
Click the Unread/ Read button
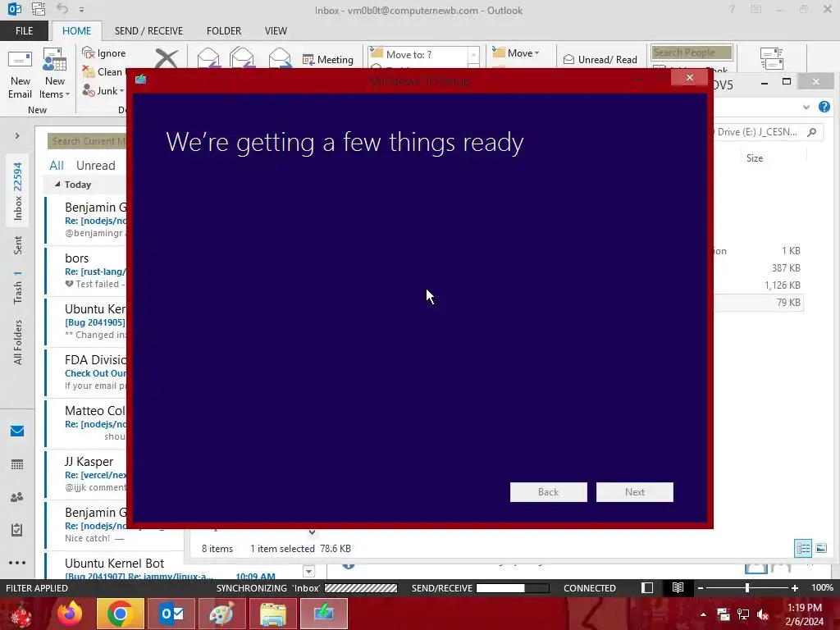point(600,59)
